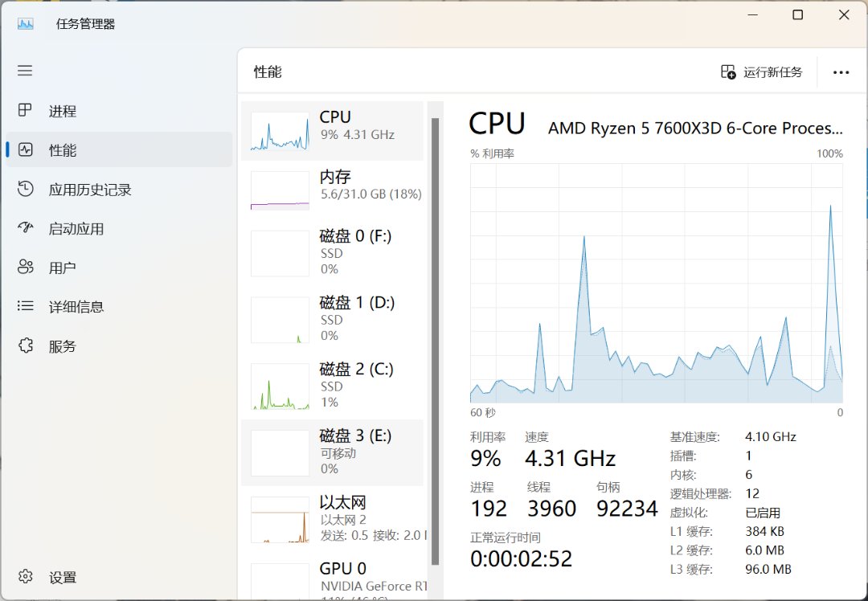Screen dimensions: 868x601
Task: Click the 192 process count
Action: [489, 509]
